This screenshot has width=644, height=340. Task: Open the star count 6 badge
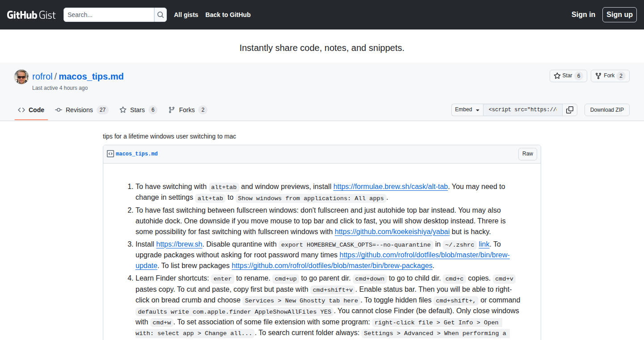pos(579,76)
